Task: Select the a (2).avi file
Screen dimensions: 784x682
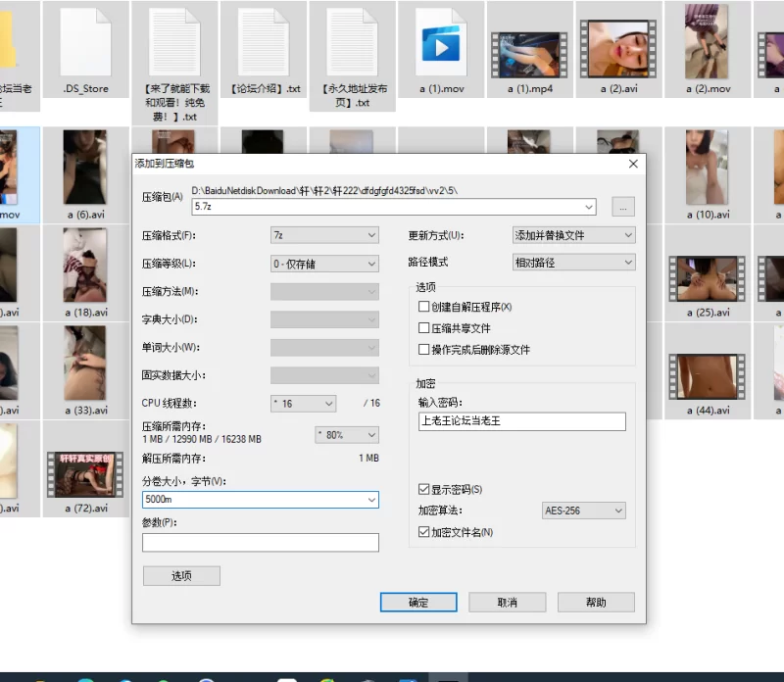Action: click(619, 49)
